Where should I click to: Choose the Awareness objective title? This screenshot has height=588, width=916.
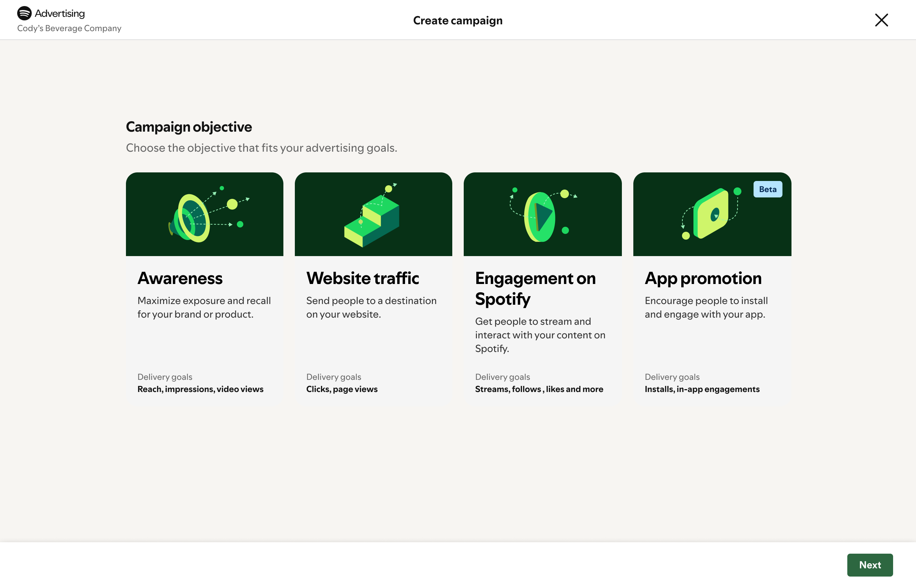coord(180,278)
